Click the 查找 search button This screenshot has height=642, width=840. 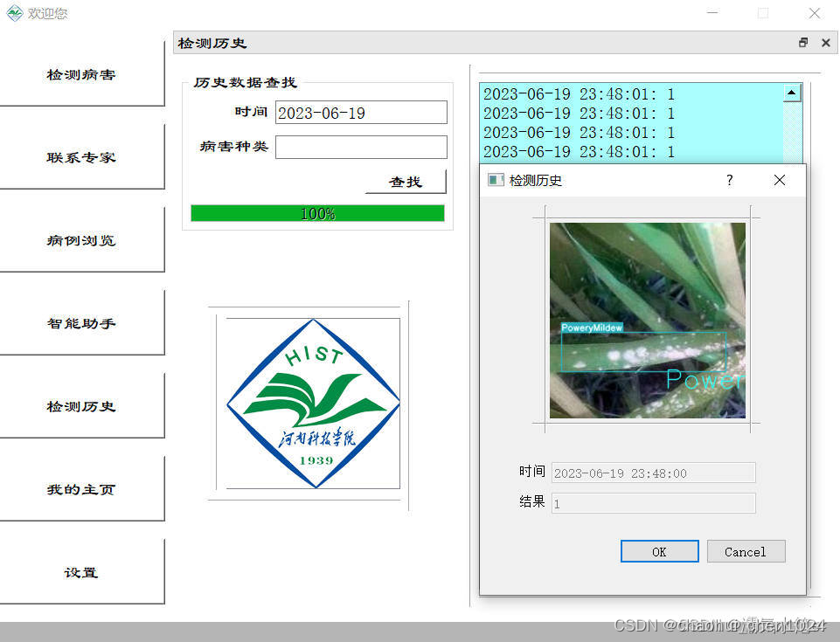(x=406, y=182)
